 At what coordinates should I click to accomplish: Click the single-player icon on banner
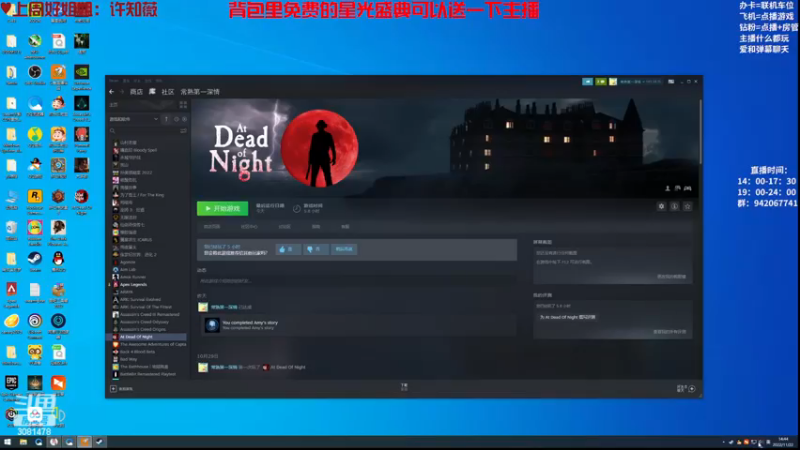(x=667, y=188)
